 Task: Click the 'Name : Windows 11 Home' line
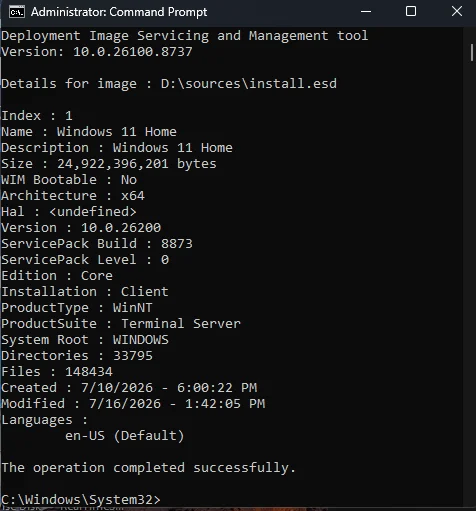coord(89,132)
